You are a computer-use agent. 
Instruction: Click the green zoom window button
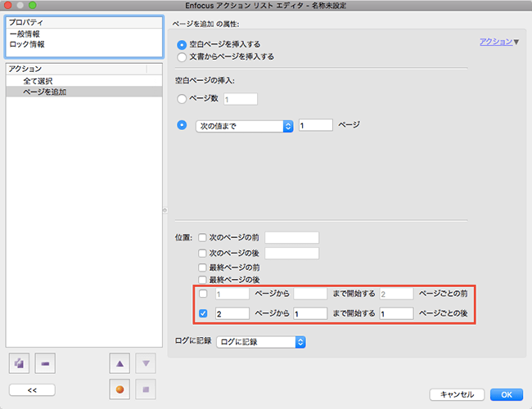[33, 5]
